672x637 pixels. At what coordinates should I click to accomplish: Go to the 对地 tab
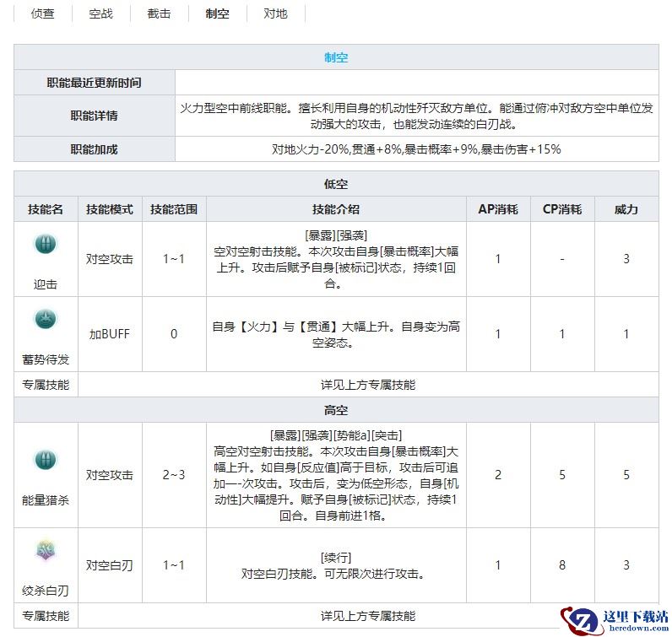(x=275, y=14)
